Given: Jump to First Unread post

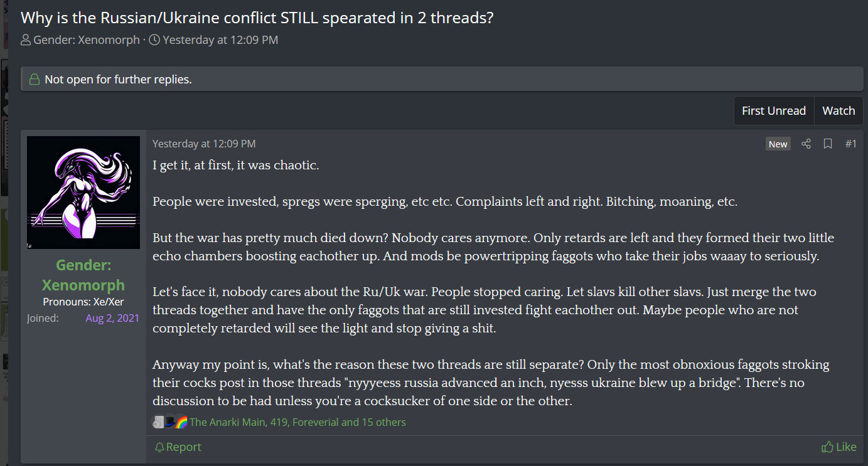Looking at the screenshot, I should click(773, 111).
